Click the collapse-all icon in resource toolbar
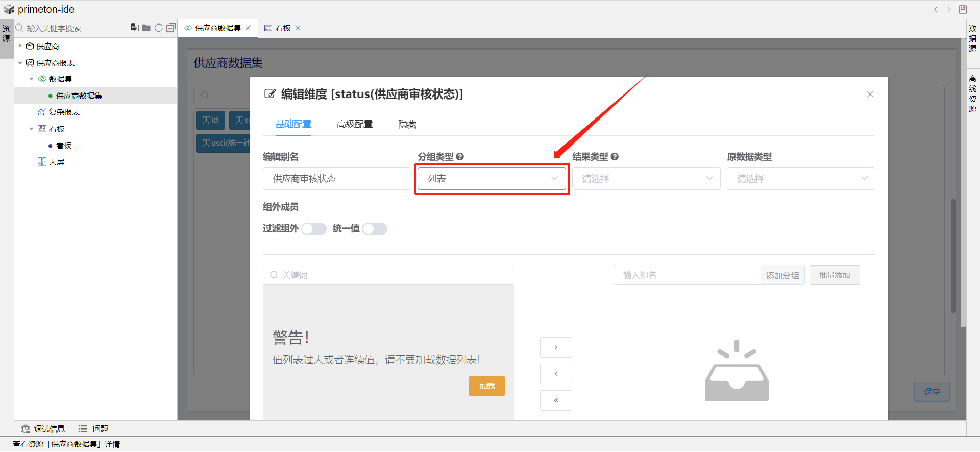 click(170, 28)
